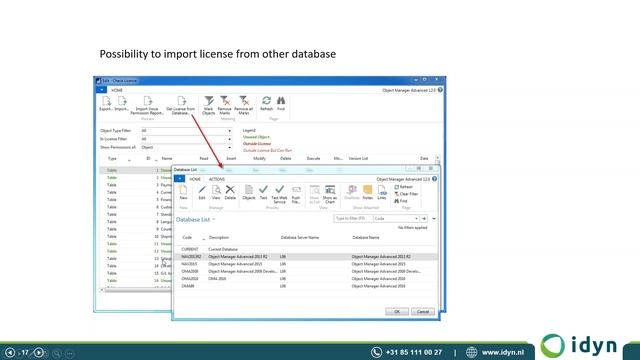
Task: Open help icon in Database List window
Action: [434, 179]
